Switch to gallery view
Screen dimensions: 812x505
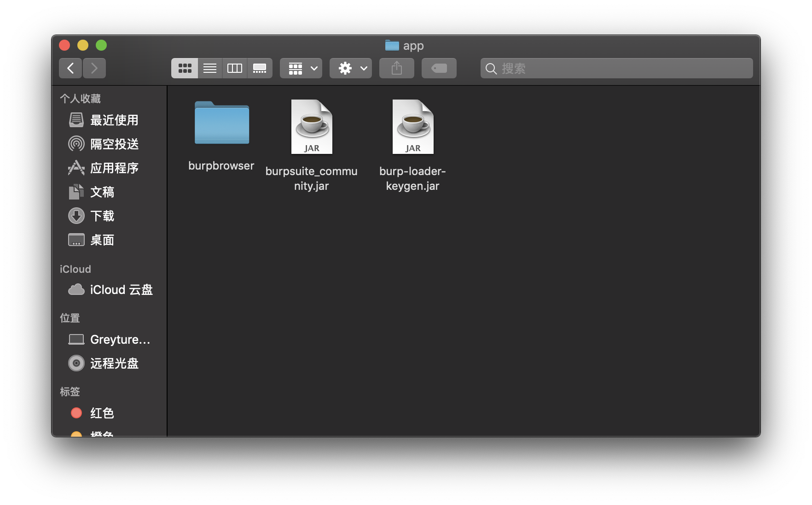[x=260, y=68]
